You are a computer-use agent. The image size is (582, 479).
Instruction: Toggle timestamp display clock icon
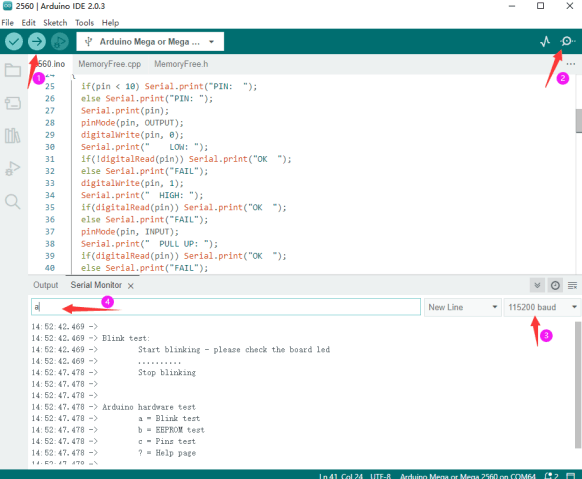click(555, 285)
